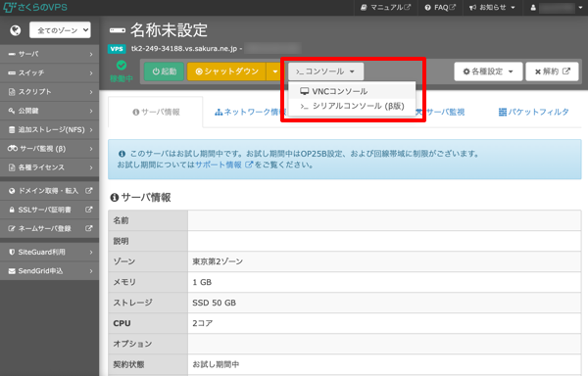Screen dimensions: 588x376
Task: Click the SSD 50 GB storage value
Action: pyautogui.click(x=214, y=303)
